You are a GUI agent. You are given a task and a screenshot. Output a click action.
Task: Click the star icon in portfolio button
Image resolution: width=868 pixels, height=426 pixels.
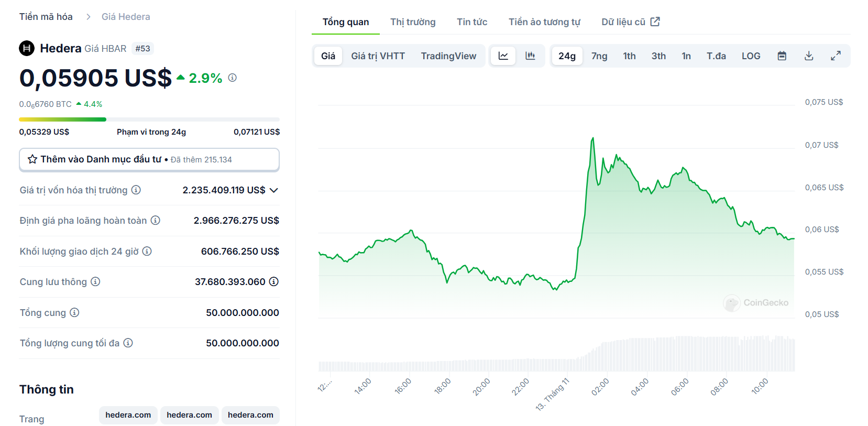point(32,159)
